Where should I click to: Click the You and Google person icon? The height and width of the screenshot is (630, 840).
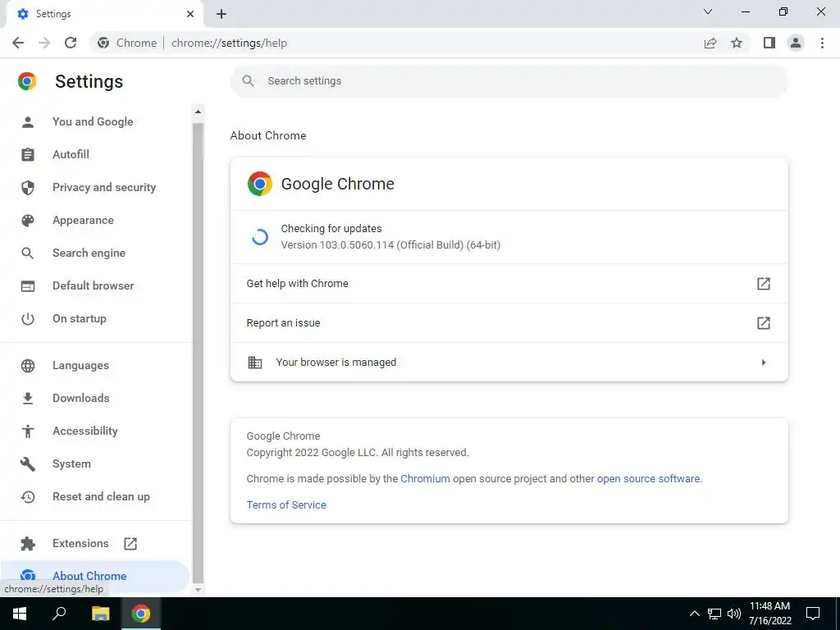28,122
